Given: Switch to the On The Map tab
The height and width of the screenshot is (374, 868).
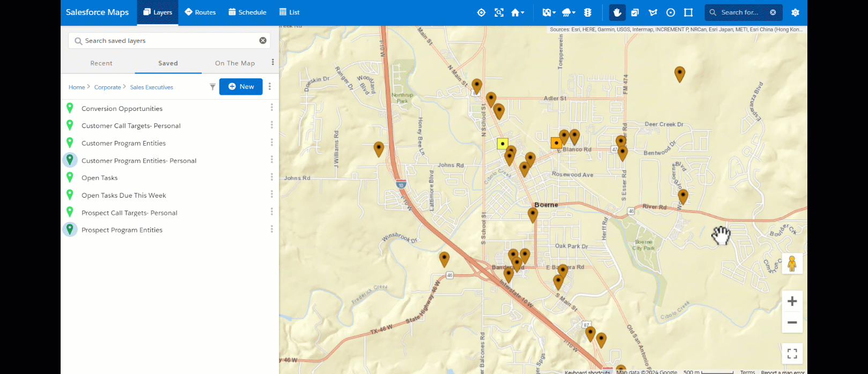Looking at the screenshot, I should (235, 63).
